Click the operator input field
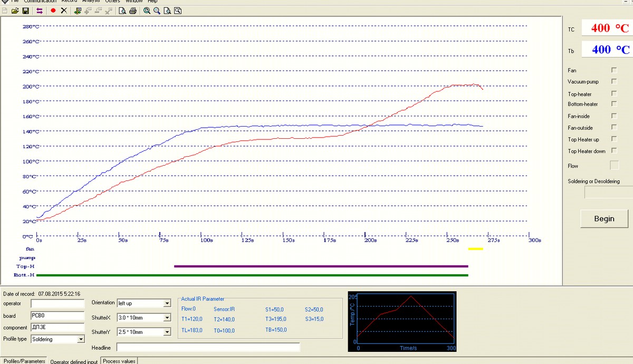Screen dimensions: 633x364 pos(57,304)
